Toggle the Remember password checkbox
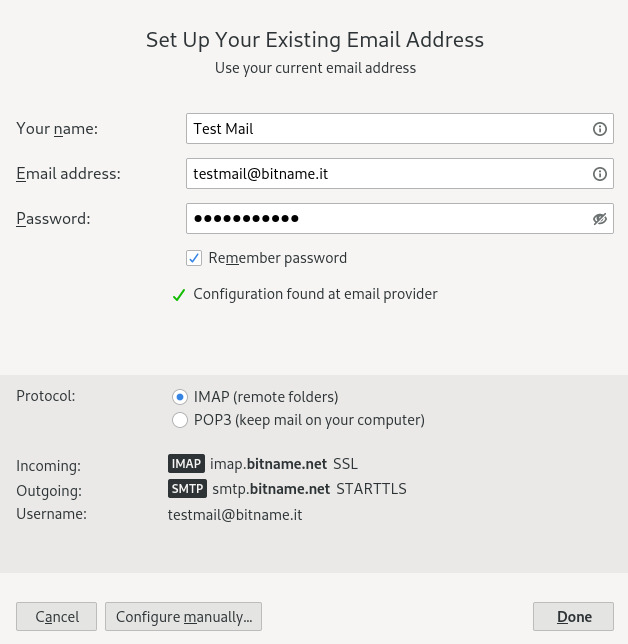628x644 pixels. click(x=194, y=258)
